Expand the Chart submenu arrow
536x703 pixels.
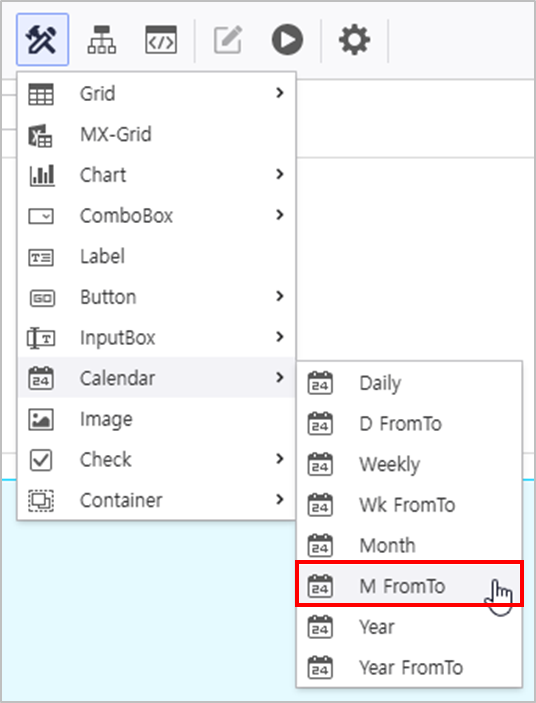pos(280,174)
